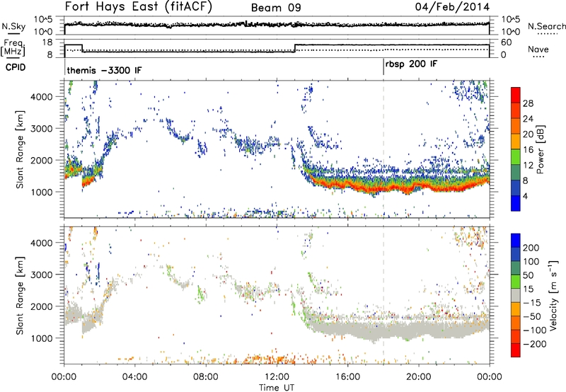Click the 'Velocity [m s-1]' colorbar label
Image resolution: width=566 pixels, height=392 pixels.
(x=553, y=295)
